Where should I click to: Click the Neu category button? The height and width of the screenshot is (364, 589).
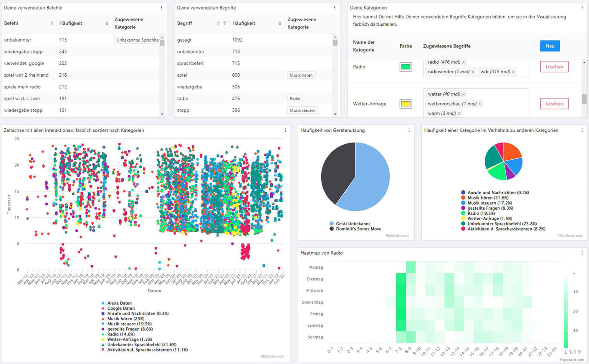[550, 46]
